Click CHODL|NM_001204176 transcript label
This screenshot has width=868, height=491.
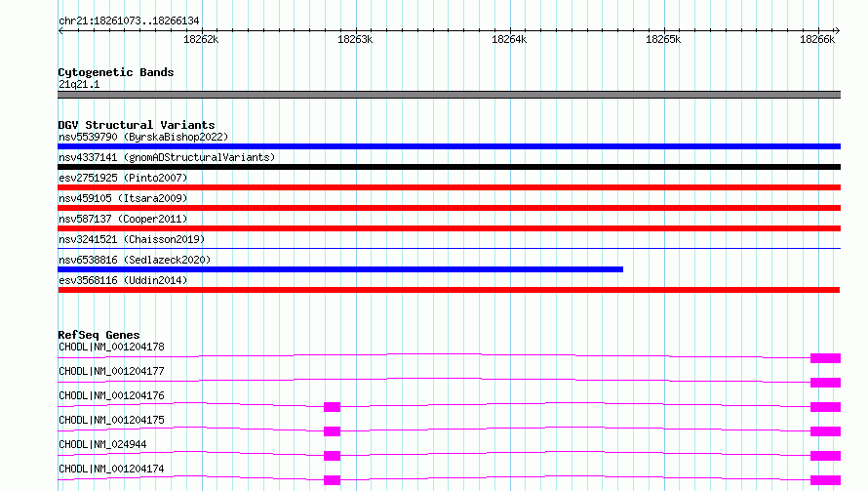tap(111, 395)
